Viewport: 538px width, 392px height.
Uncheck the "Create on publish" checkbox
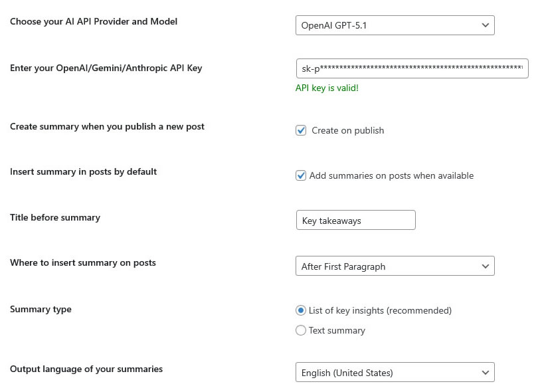click(x=300, y=130)
